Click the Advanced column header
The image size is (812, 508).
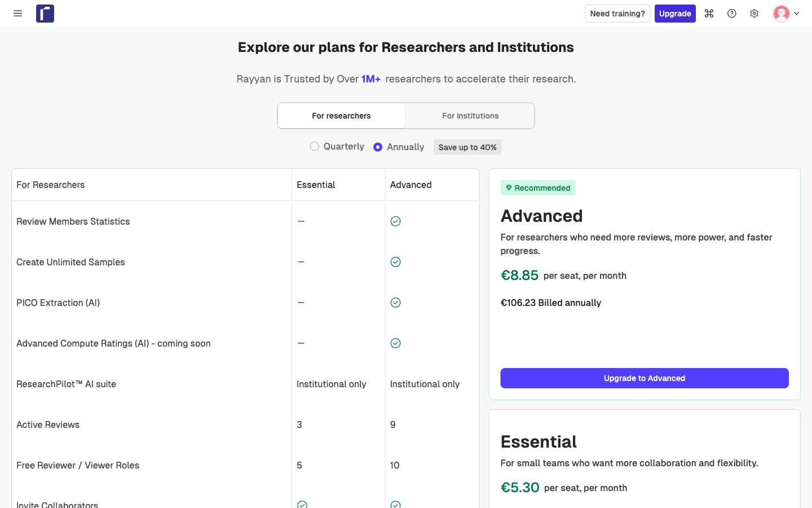click(x=411, y=185)
